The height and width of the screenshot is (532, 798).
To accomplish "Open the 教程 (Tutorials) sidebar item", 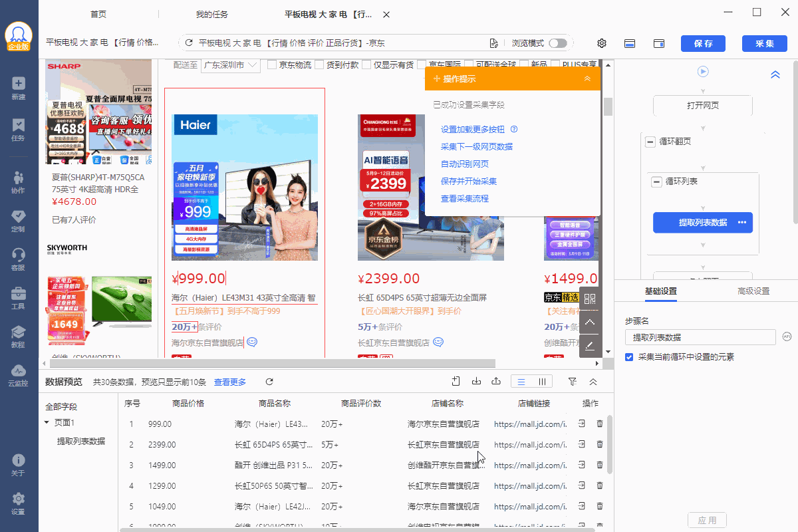I will point(19,336).
